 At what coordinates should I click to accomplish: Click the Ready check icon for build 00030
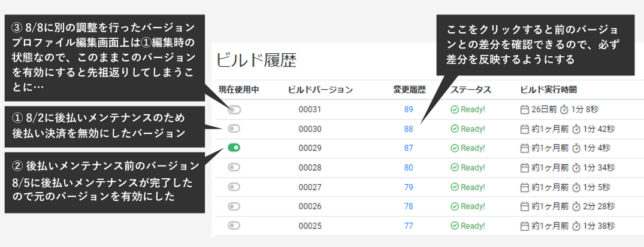[455, 129]
